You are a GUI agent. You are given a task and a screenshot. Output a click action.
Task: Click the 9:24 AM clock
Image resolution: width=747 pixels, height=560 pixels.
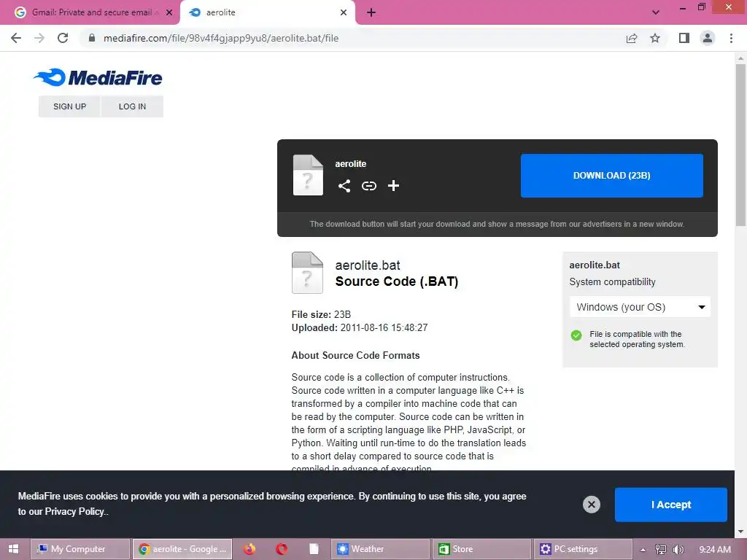[715, 550]
